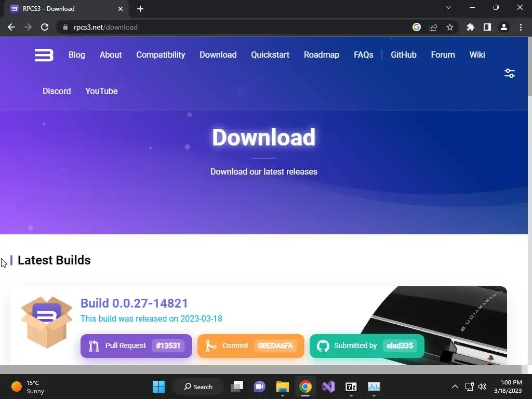Toggle the browser side panel icon
The height and width of the screenshot is (399, 532).
click(487, 27)
